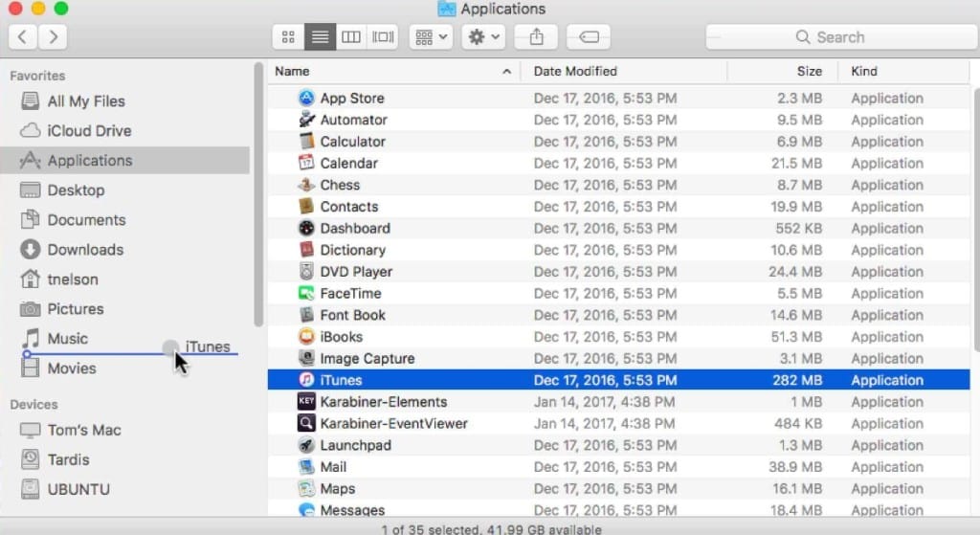The height and width of the screenshot is (535, 980).
Task: Click the App Store icon
Action: [x=306, y=99]
